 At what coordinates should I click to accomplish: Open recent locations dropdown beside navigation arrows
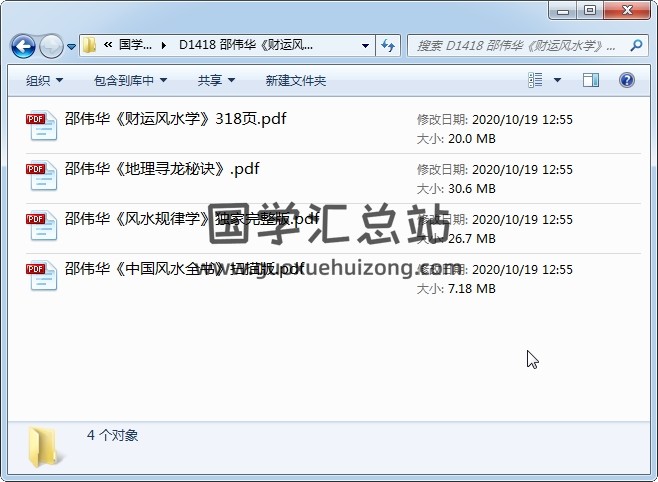point(72,46)
